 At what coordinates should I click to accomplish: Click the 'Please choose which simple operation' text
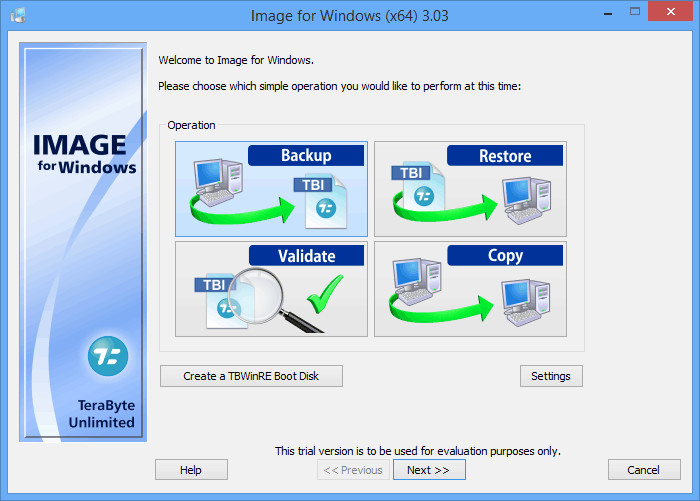click(340, 86)
